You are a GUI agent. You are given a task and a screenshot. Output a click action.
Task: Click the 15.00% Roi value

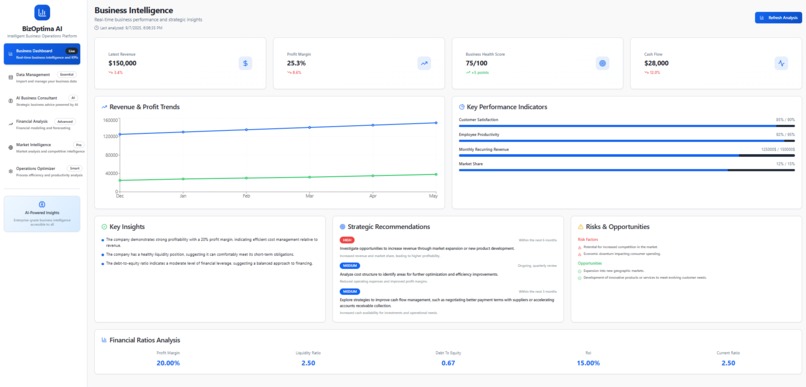[588, 363]
